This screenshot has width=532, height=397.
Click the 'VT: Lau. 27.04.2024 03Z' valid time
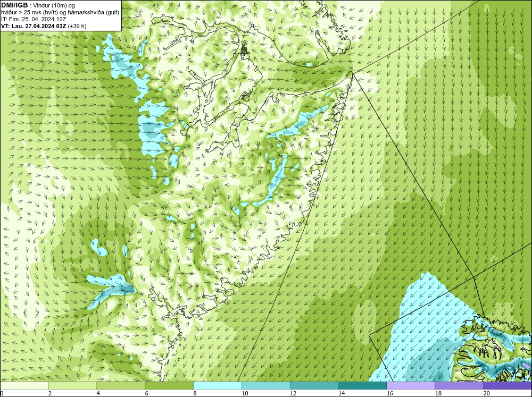coord(34,26)
